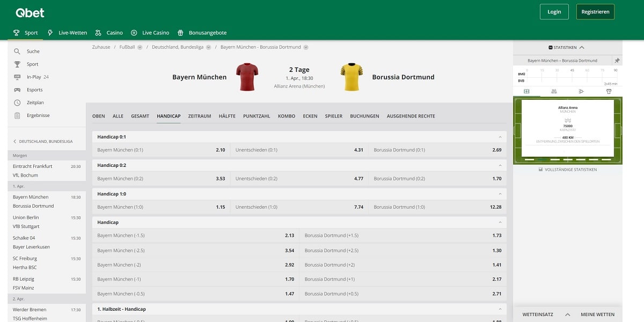The height and width of the screenshot is (322, 644).
Task: Open Union Berlin vs VfB Stuttgart match
Action: tap(47, 222)
